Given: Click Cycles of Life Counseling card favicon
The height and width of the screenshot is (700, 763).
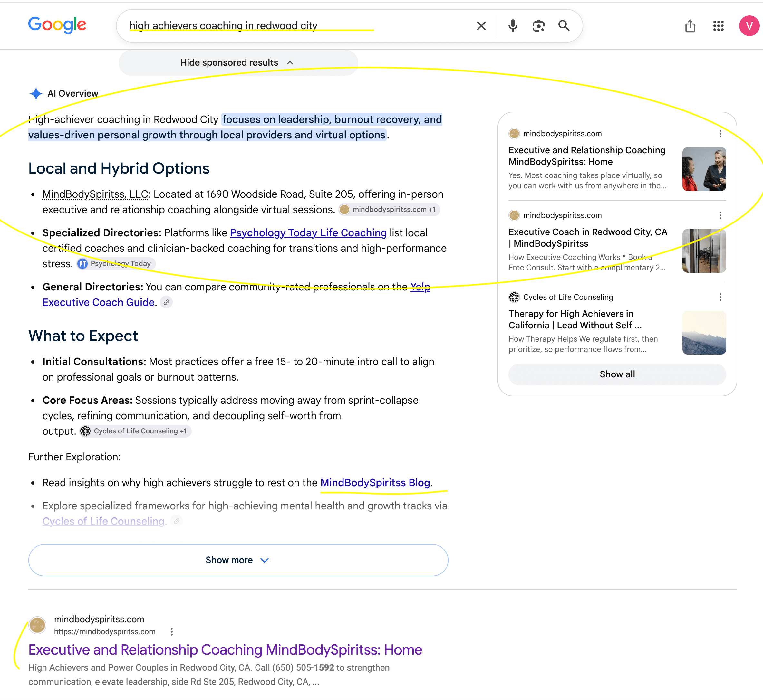Looking at the screenshot, I should click(514, 297).
